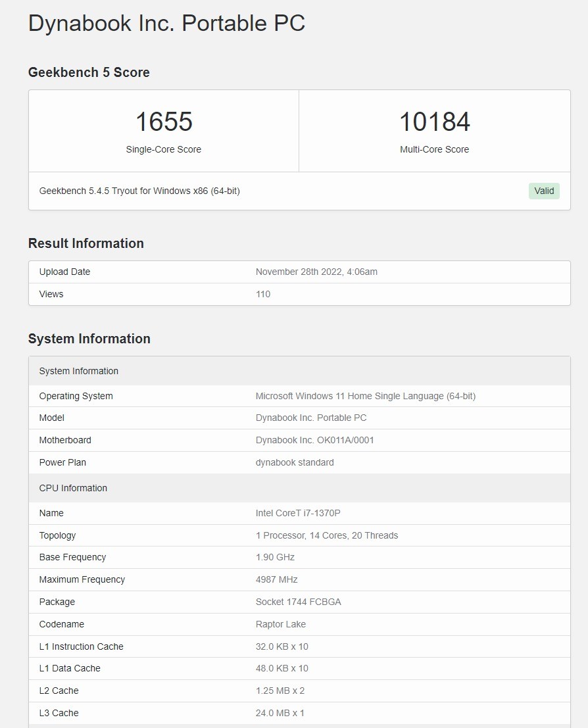Select the Model value Dynabook Inc. Portable PC
This screenshot has width=588, height=728.
tap(310, 418)
